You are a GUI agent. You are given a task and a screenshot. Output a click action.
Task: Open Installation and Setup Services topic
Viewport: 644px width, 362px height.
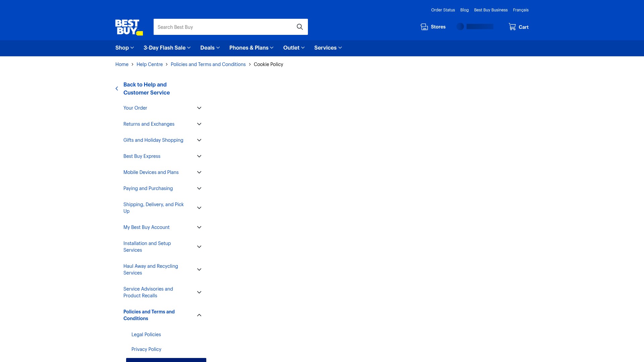click(147, 247)
